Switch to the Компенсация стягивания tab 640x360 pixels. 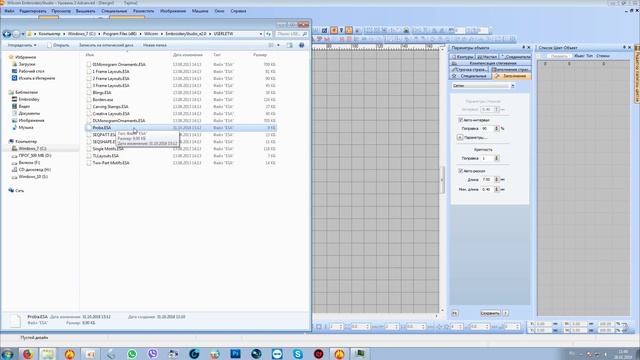pos(490,64)
